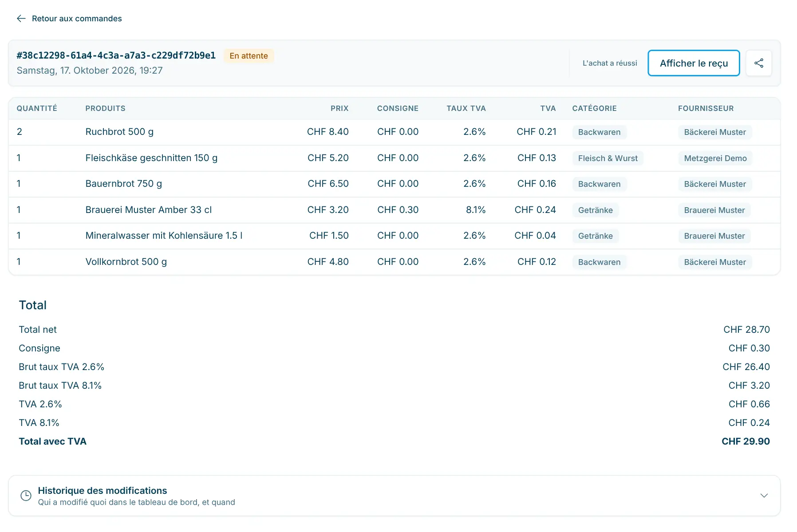Viewport: 797px width, 532px height.
Task: Click the TAUX TVA column header
Action: [466, 108]
